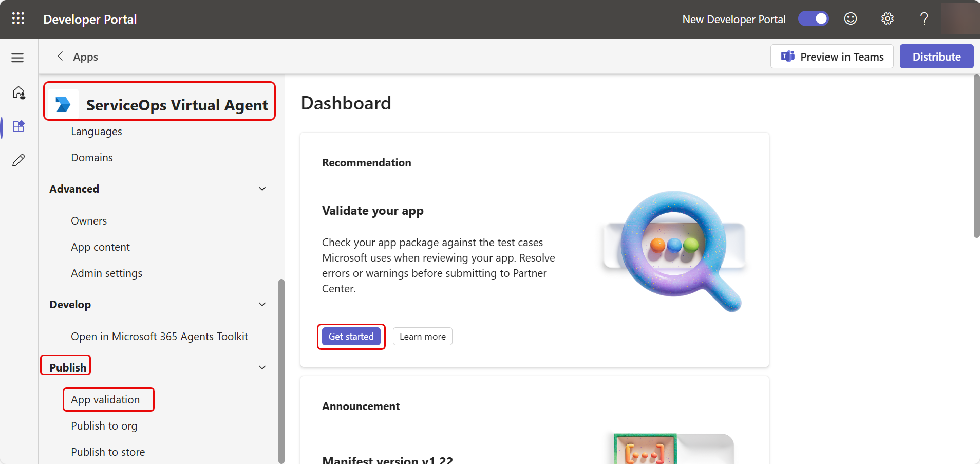Open App validation in the Publish menu
The image size is (980, 464).
pos(105,400)
